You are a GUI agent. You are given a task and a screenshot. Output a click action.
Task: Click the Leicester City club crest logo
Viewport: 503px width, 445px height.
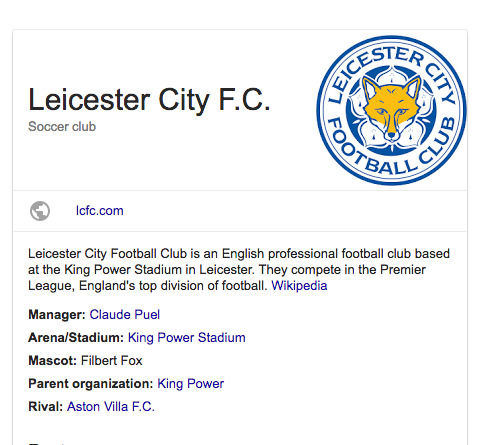click(391, 110)
